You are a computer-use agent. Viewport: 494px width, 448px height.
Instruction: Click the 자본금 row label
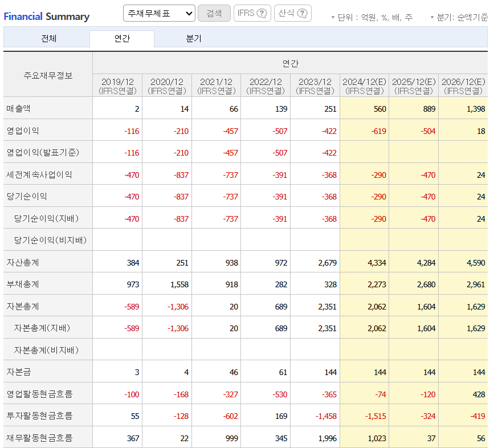[x=19, y=372]
